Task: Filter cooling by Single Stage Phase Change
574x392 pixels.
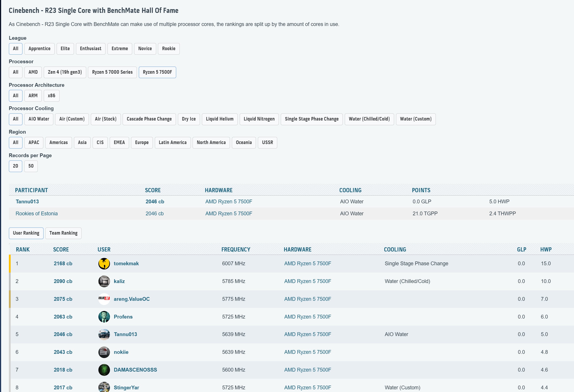Action: click(312, 119)
